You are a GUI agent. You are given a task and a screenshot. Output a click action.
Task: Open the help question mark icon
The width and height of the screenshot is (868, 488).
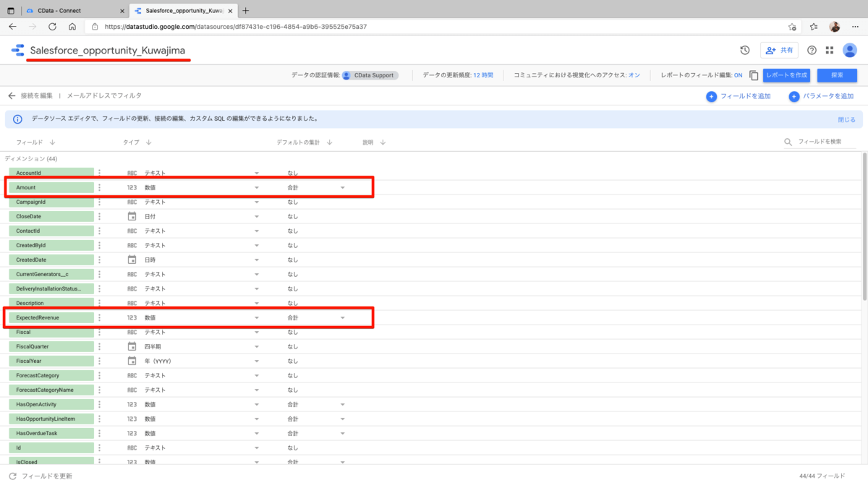coord(812,51)
